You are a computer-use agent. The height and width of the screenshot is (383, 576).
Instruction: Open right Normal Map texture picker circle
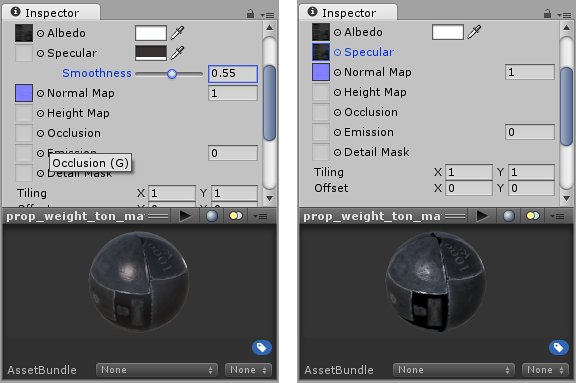click(337, 72)
